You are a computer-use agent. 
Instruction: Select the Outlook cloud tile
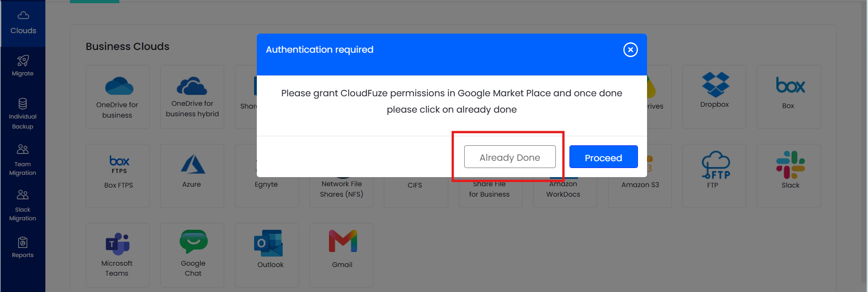(x=267, y=255)
